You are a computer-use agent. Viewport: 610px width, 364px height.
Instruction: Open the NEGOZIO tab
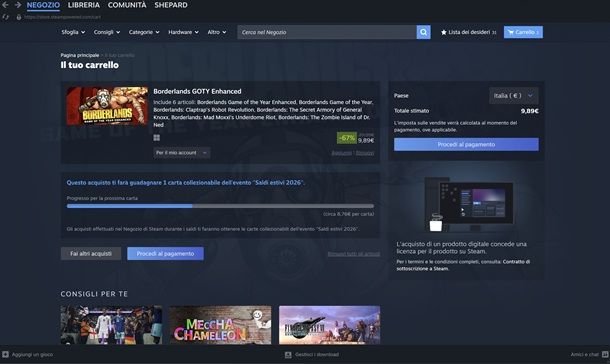pos(43,5)
